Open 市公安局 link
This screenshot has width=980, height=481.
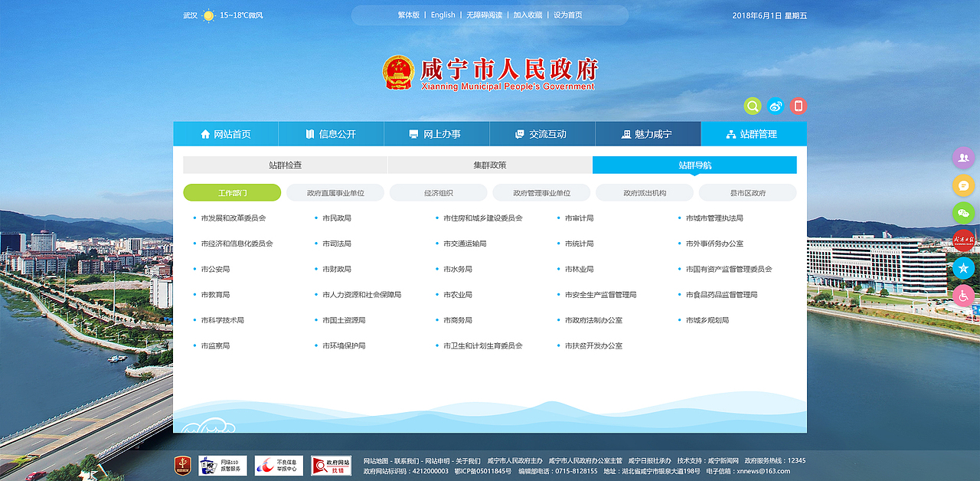pos(215,270)
